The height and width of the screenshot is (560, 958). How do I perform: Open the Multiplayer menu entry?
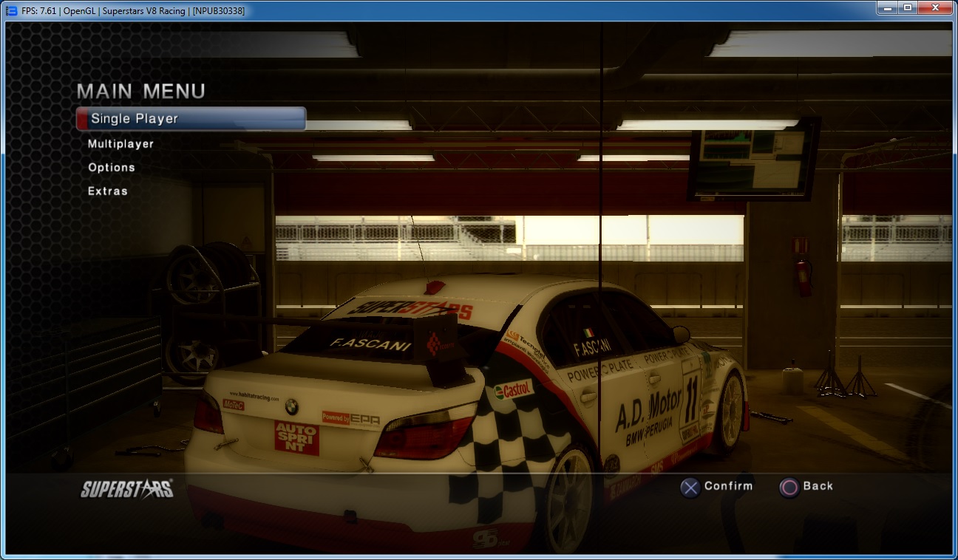click(120, 144)
